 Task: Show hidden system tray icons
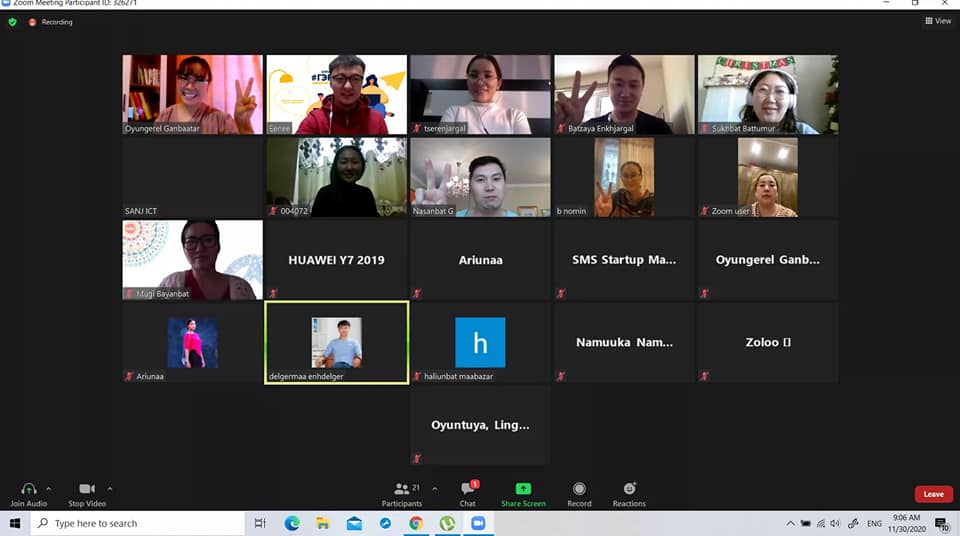[790, 523]
